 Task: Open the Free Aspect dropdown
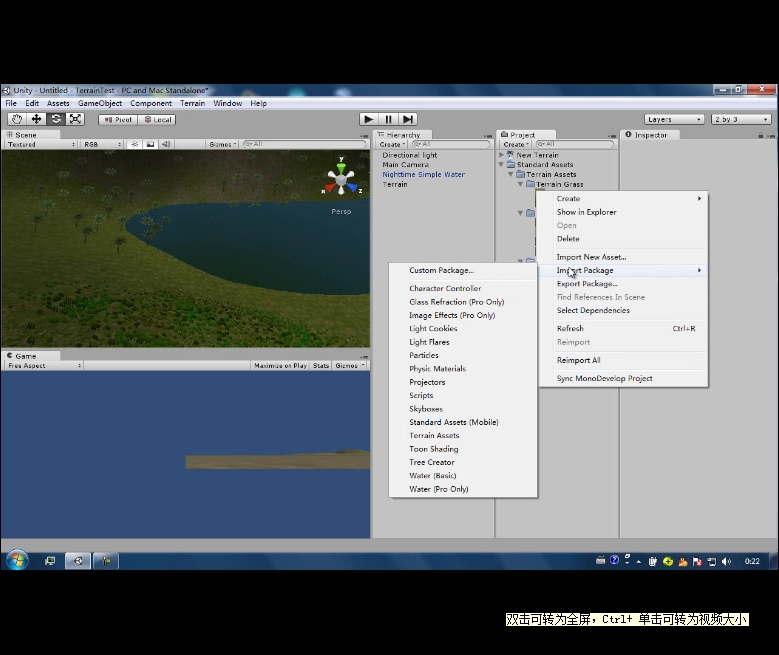click(44, 365)
